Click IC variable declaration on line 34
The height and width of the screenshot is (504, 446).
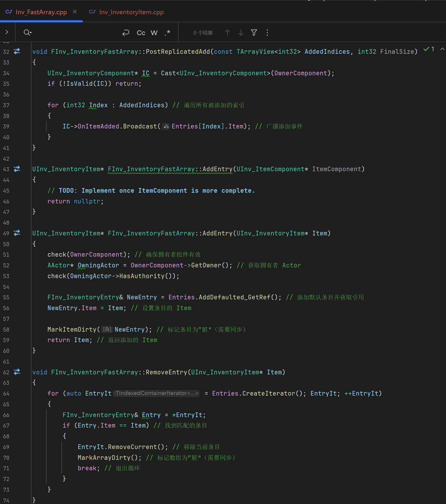click(x=146, y=73)
